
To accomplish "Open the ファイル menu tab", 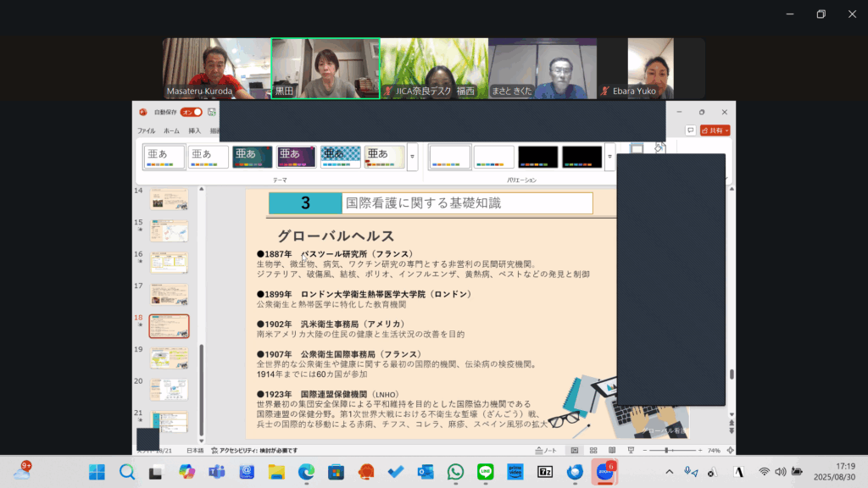I will (146, 131).
